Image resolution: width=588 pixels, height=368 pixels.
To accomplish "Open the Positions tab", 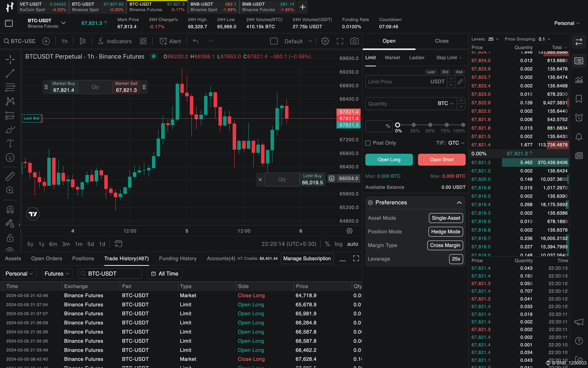I will (83, 258).
